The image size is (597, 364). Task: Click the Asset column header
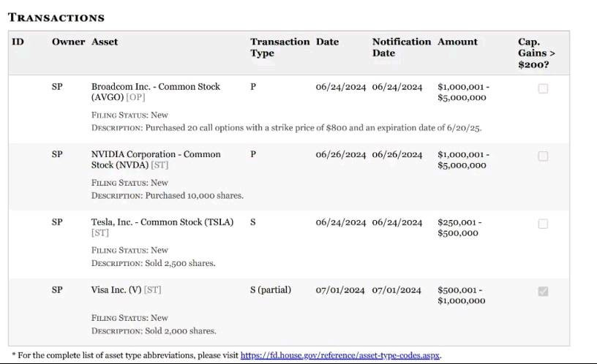coord(105,42)
